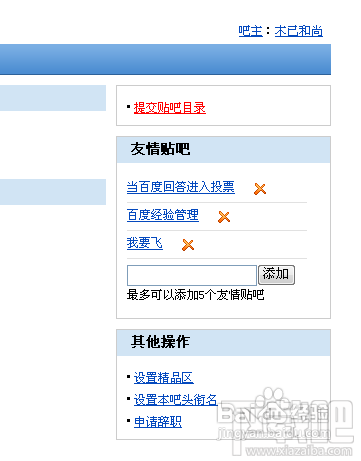The height and width of the screenshot is (461, 361).
Task: Open the 吧主 link at top
Action: 250,31
